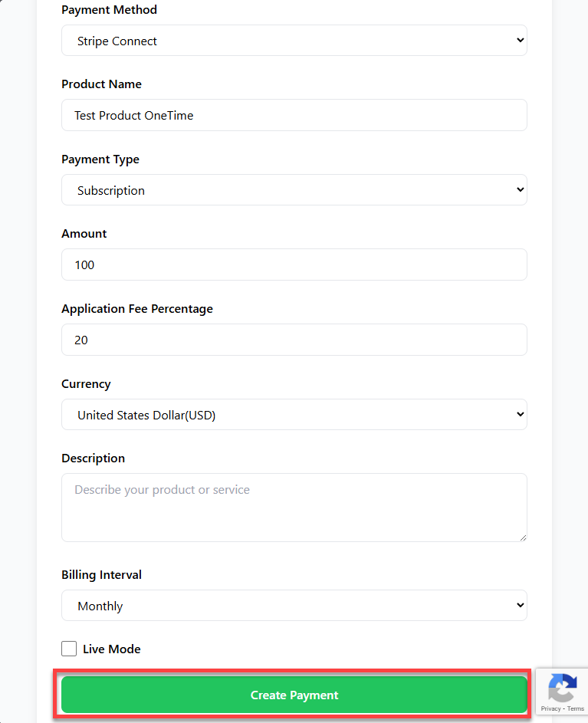Open the reCAPTCHA Privacy link
Image resolution: width=588 pixels, height=723 pixels.
tap(550, 708)
